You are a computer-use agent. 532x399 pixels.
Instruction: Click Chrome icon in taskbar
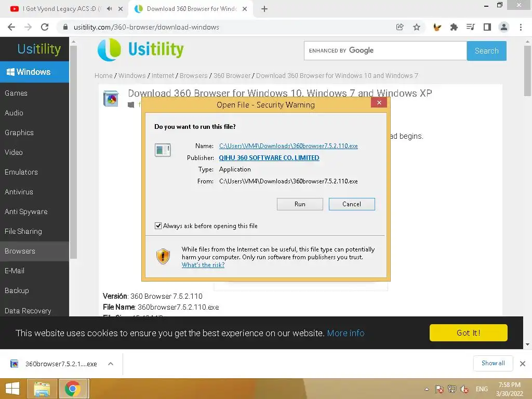coord(73,389)
